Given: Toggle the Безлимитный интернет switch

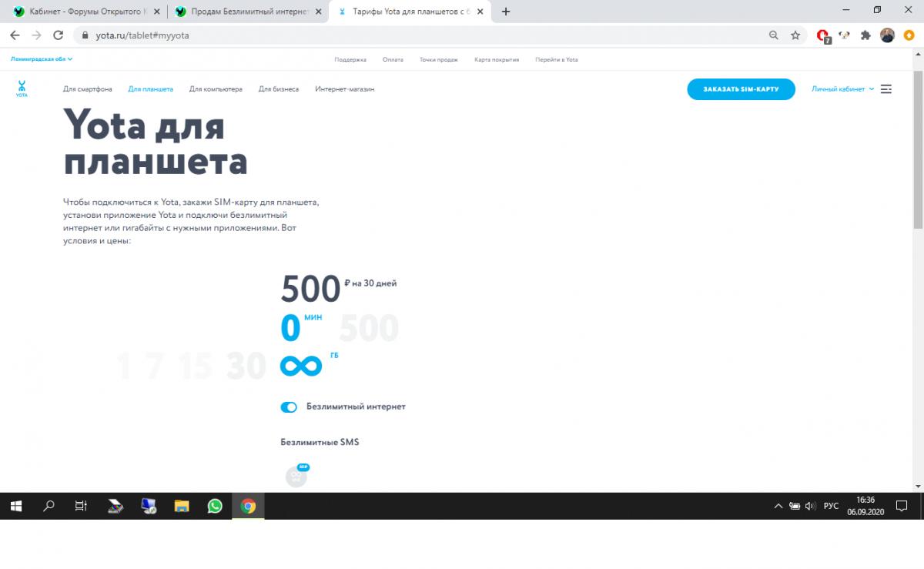Looking at the screenshot, I should (289, 407).
